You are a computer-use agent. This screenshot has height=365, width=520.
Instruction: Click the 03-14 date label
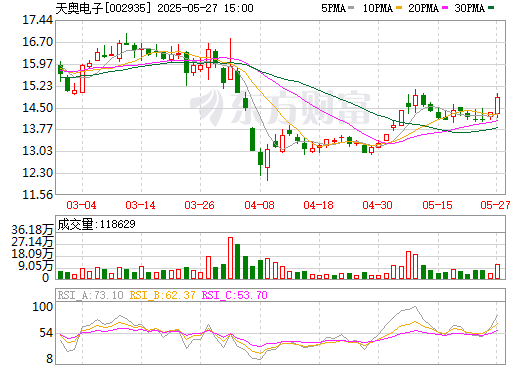140,205
